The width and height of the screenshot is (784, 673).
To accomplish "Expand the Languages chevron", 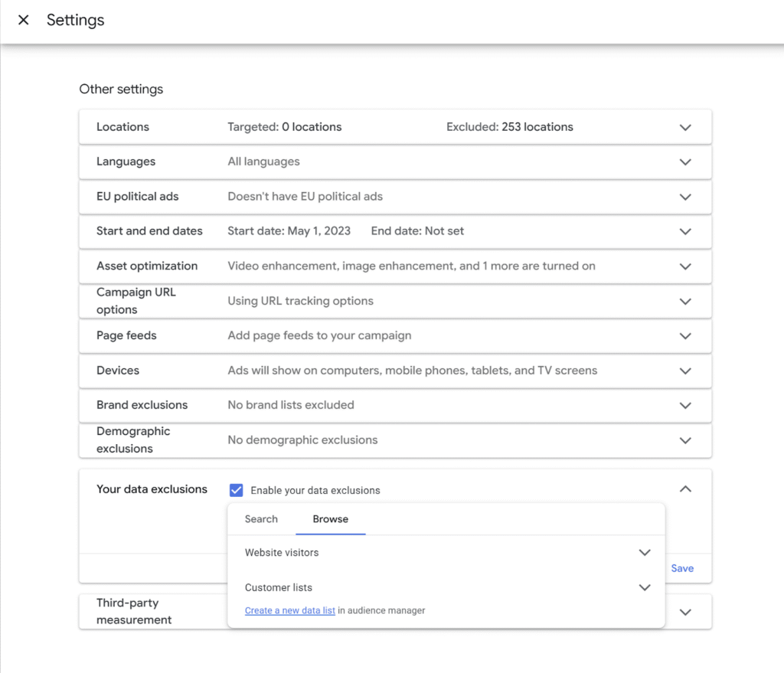I will pyautogui.click(x=685, y=162).
